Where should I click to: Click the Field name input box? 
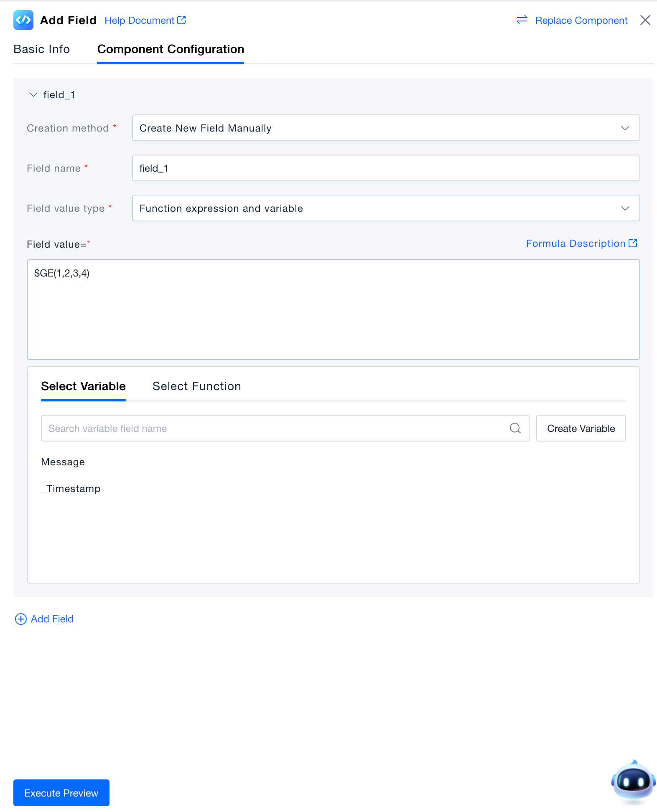point(385,168)
